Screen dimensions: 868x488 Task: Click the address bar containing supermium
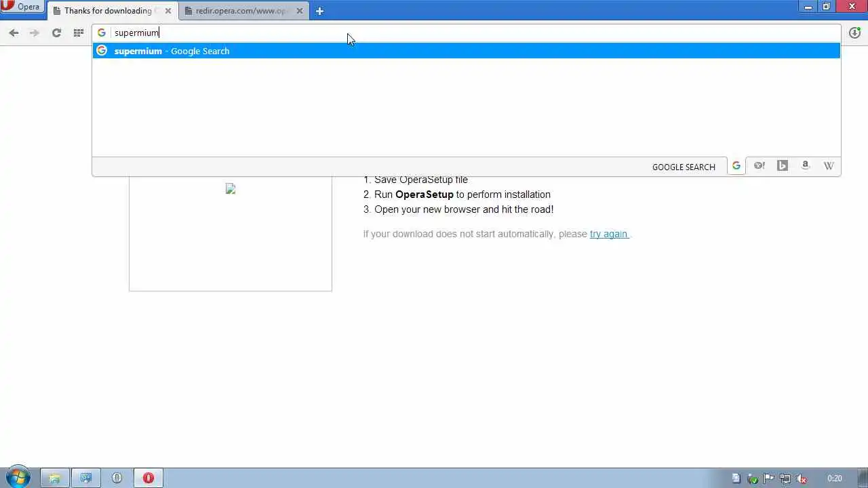click(x=467, y=33)
